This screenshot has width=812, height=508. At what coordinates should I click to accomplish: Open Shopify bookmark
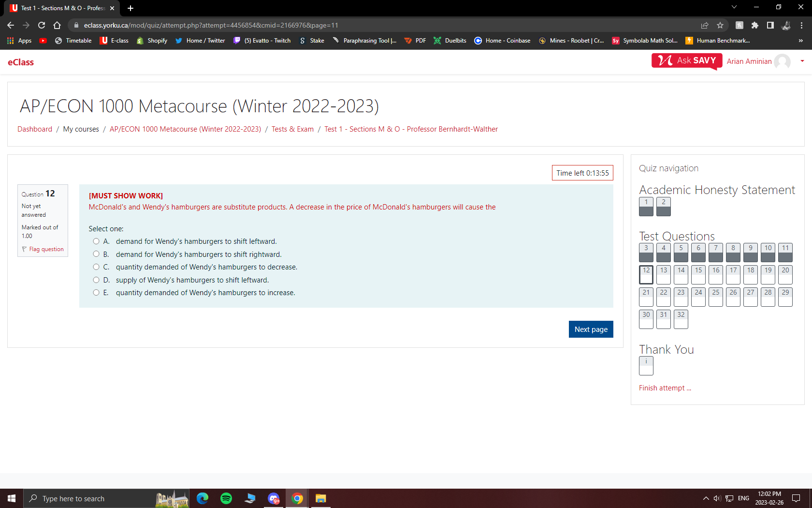coord(152,41)
